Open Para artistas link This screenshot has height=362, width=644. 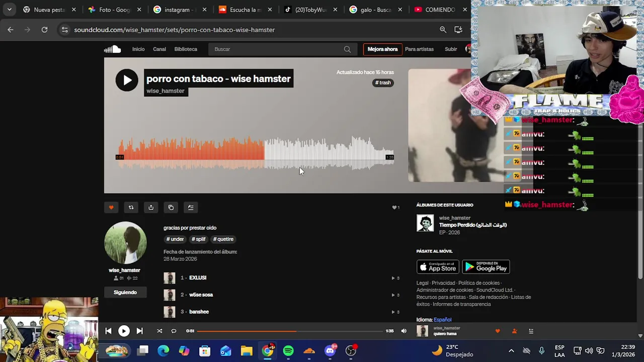pos(419,49)
